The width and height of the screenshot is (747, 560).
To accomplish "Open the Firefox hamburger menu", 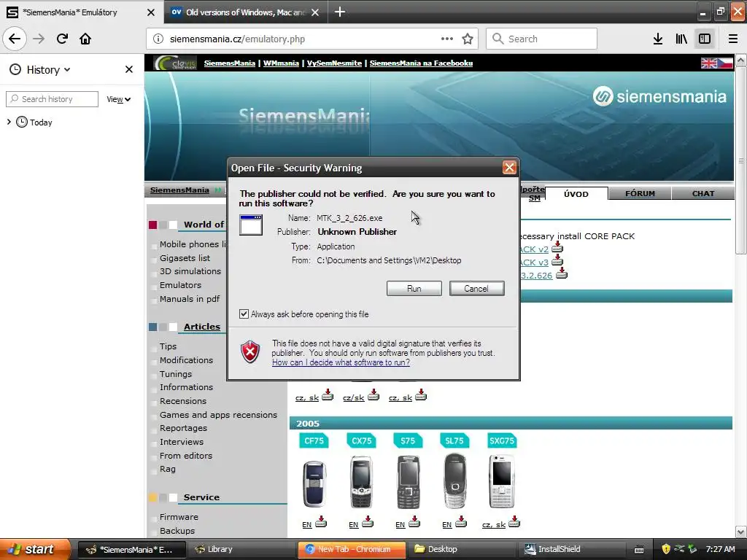I will pos(733,39).
